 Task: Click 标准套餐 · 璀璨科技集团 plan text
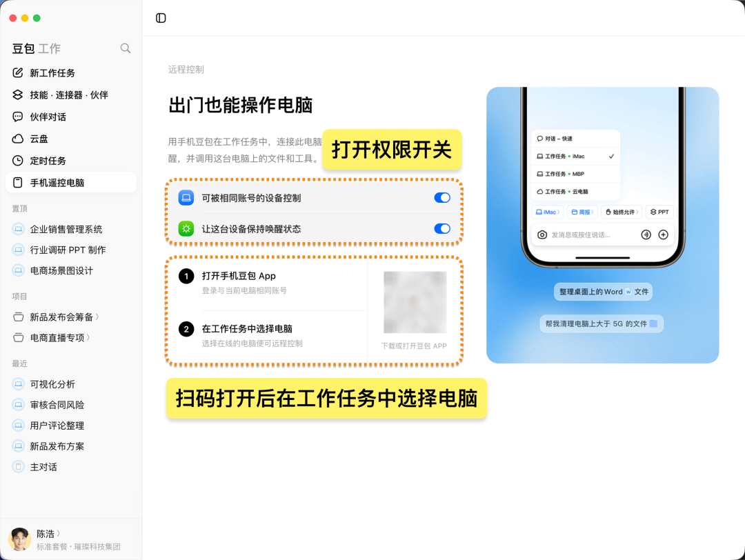pyautogui.click(x=79, y=547)
